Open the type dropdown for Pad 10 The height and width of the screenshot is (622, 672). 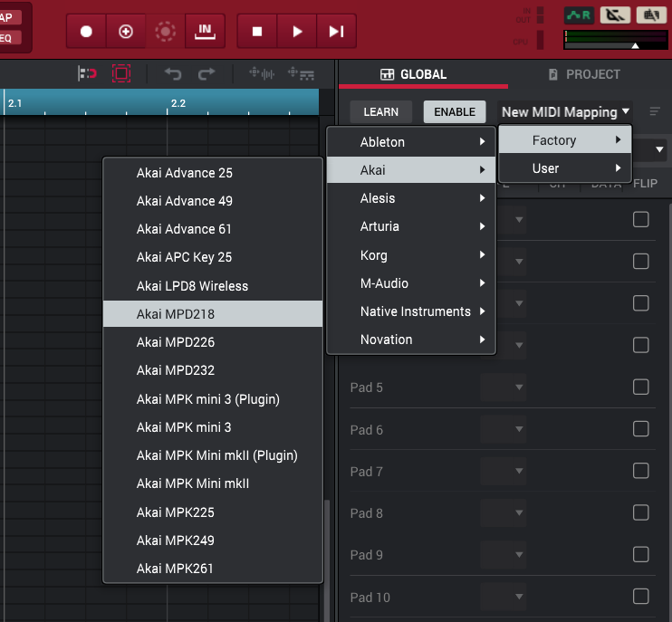coord(504,597)
